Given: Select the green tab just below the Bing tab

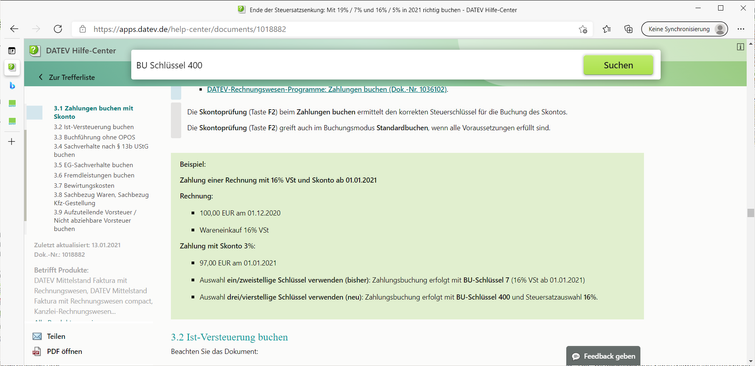Looking at the screenshot, I should [x=12, y=103].
